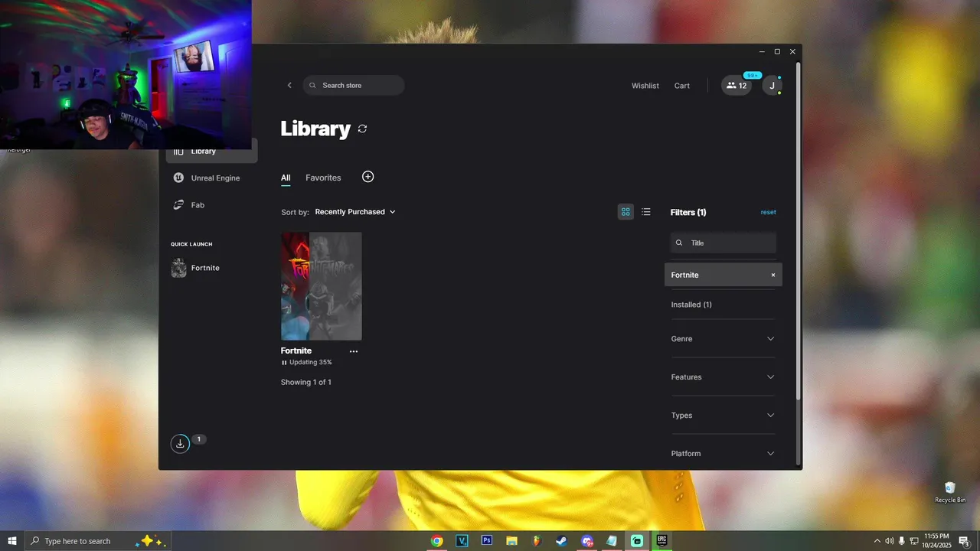Image resolution: width=980 pixels, height=551 pixels.
Task: Reset the filters
Action: [768, 212]
